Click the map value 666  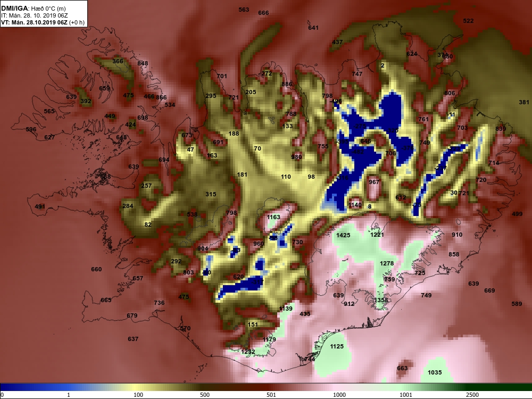[x=263, y=13]
